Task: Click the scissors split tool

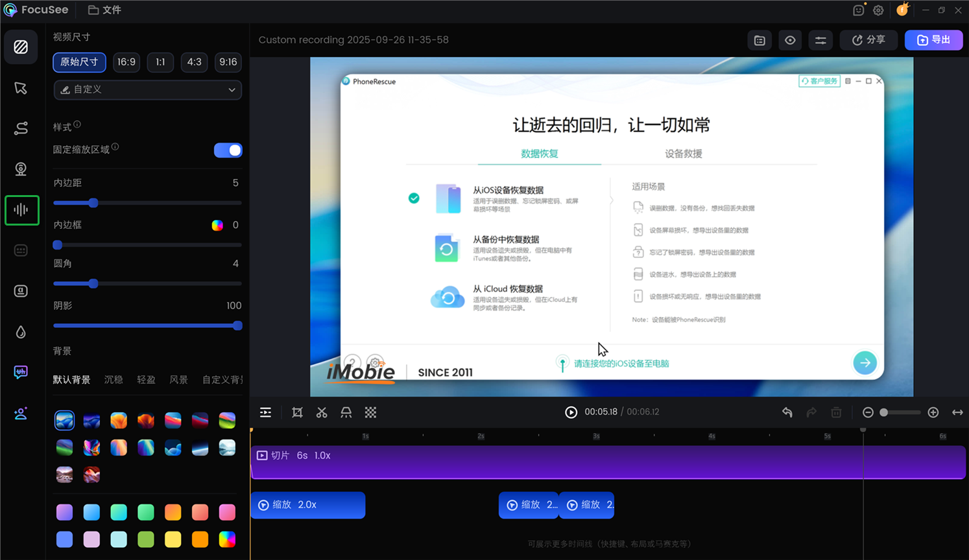Action: [322, 412]
